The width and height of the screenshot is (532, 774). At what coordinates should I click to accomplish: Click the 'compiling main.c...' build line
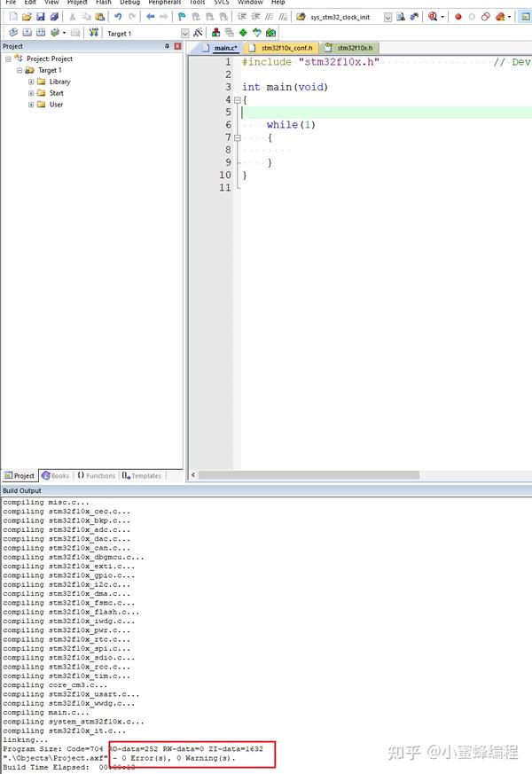46,713
